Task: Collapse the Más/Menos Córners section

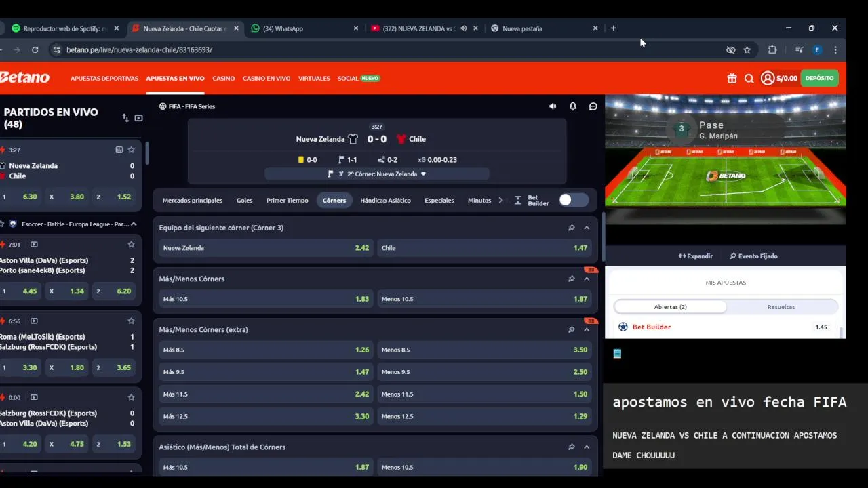Action: (x=587, y=279)
